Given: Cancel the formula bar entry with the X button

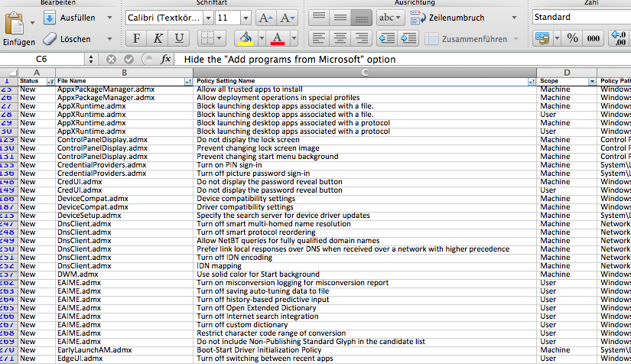Looking at the screenshot, I should tap(111, 60).
